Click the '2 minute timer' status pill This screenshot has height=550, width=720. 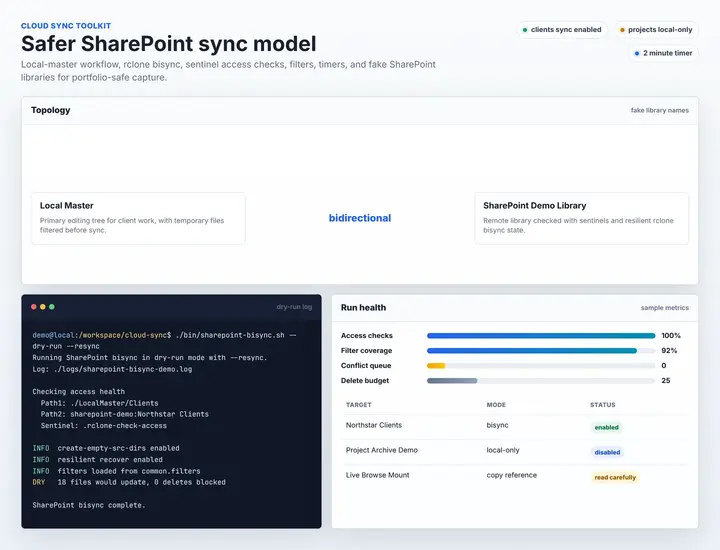point(664,53)
